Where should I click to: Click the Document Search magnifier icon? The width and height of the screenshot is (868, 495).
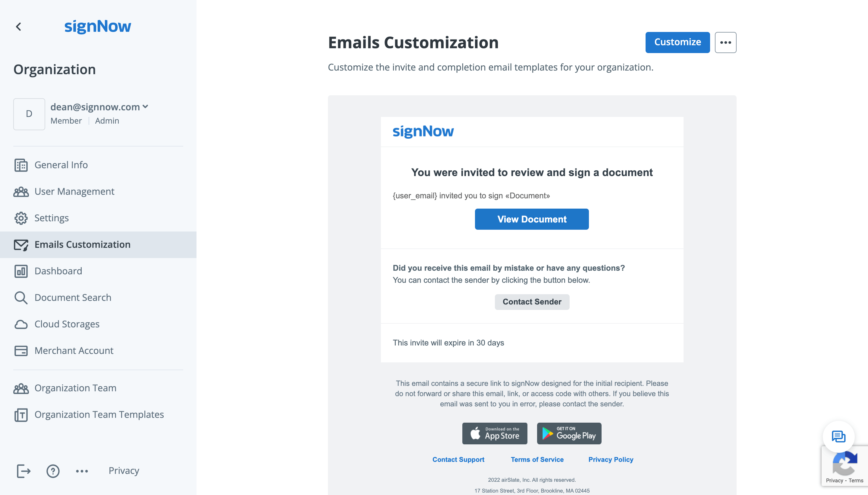coord(21,298)
